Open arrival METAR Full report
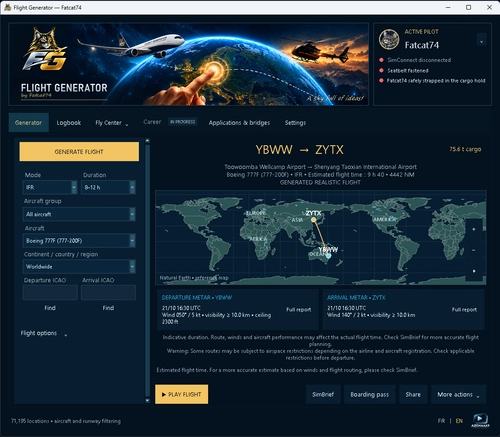500x437 pixels. (464, 310)
